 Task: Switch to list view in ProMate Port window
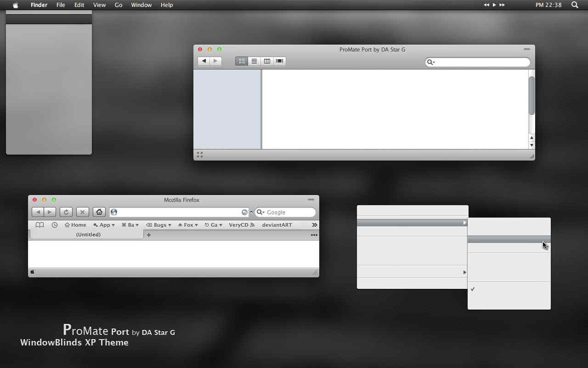tap(254, 61)
